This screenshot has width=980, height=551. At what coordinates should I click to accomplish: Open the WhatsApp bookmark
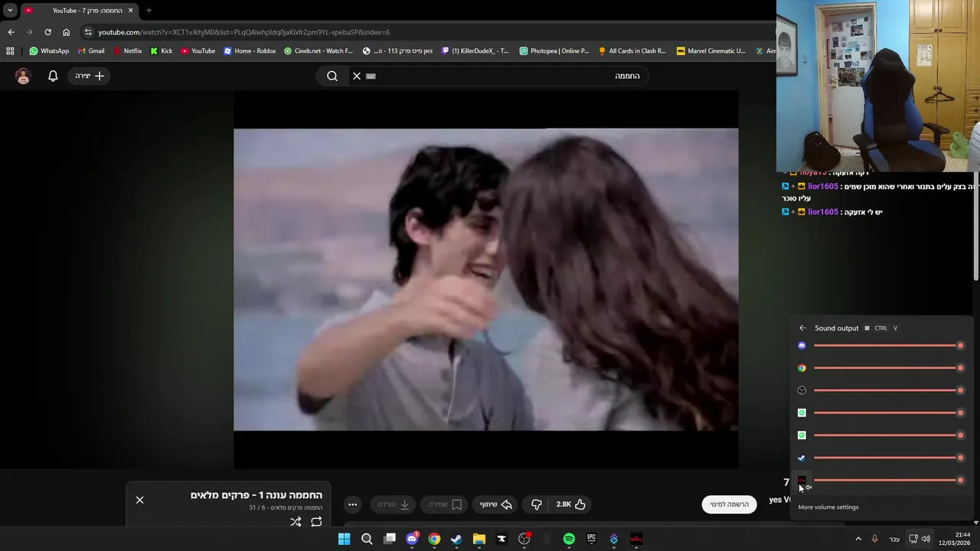pyautogui.click(x=49, y=51)
